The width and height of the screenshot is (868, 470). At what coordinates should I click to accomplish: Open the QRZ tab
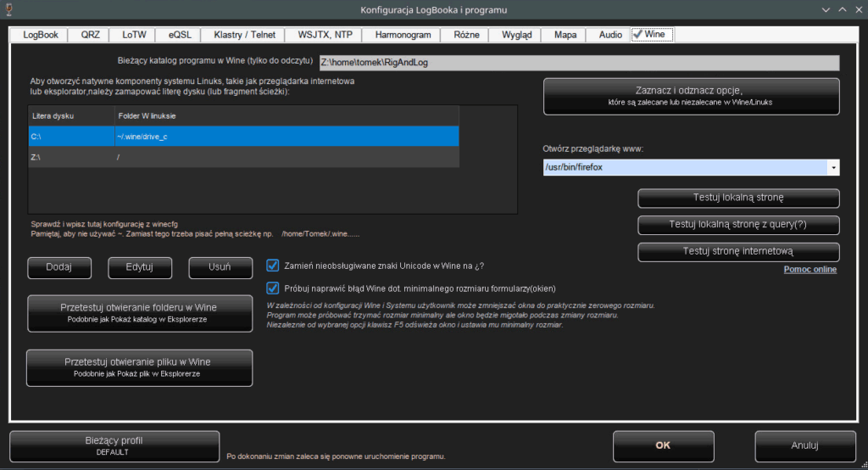tap(90, 35)
